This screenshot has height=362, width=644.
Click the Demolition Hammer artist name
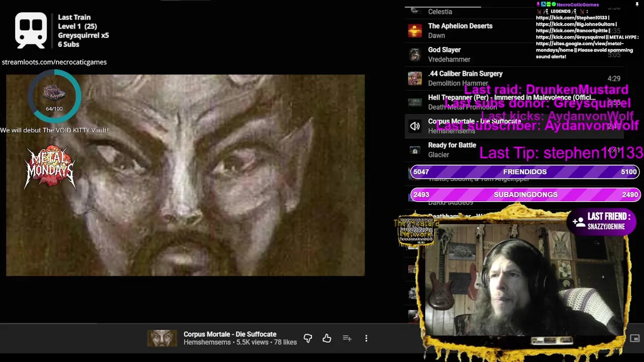tap(458, 83)
